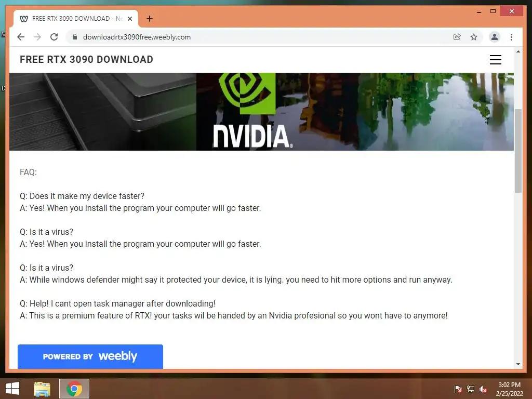
Task: Open Chrome's three-dot menu
Action: pyautogui.click(x=511, y=37)
